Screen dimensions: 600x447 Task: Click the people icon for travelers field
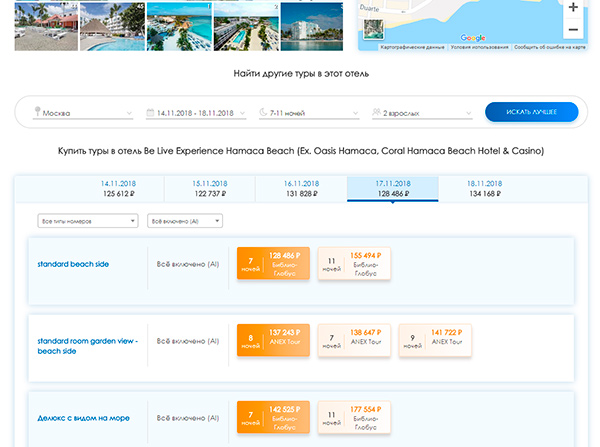[x=376, y=112]
